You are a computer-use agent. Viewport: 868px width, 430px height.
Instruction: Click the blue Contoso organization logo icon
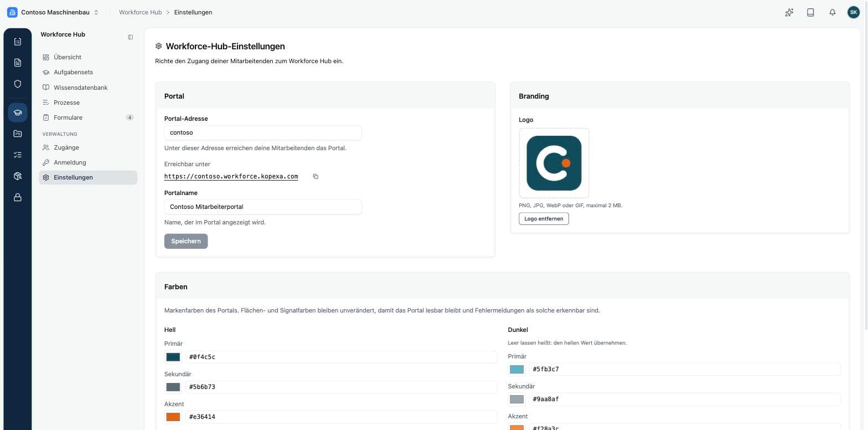12,12
